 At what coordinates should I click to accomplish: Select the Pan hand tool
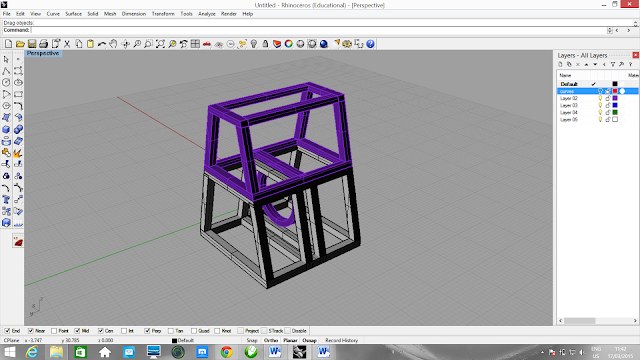coord(113,44)
